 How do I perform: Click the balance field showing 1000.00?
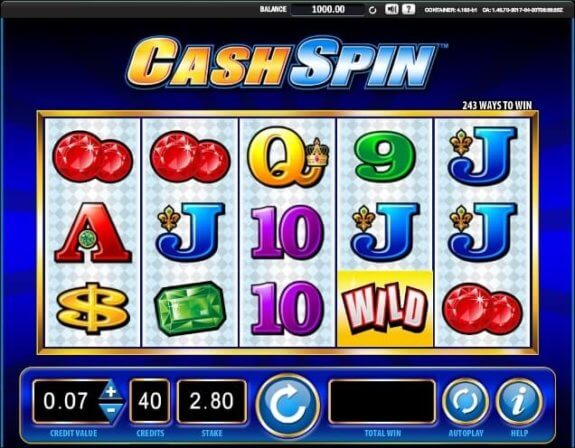point(328,9)
